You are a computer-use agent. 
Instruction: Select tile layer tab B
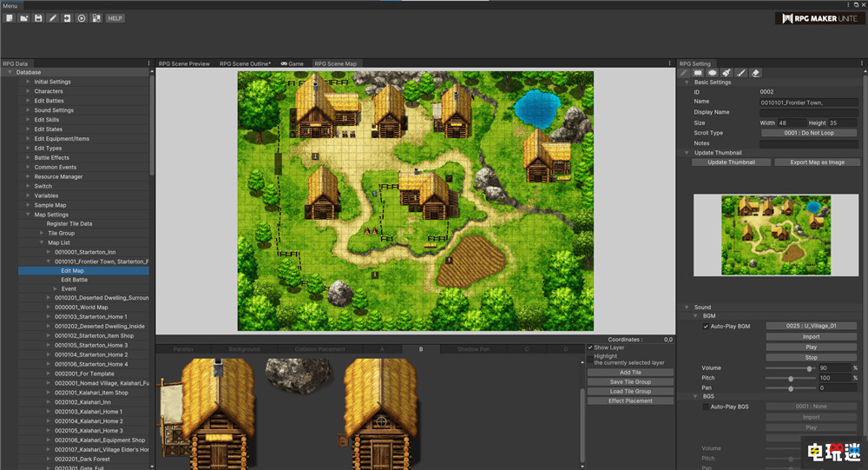click(x=421, y=349)
